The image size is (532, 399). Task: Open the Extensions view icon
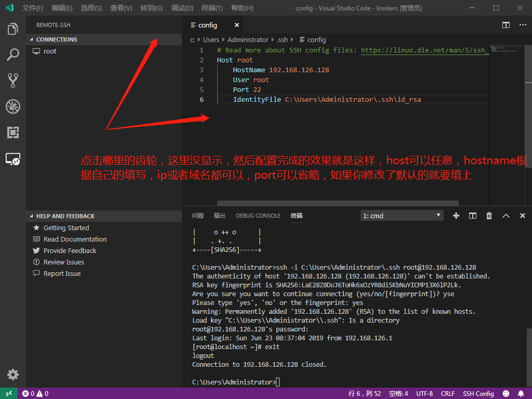12,132
